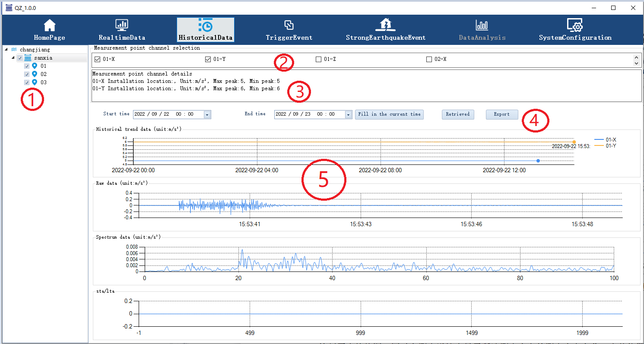Image resolution: width=644 pixels, height=344 pixels.
Task: Open the StrongEarthquakeEvent house icon
Action: (385, 25)
